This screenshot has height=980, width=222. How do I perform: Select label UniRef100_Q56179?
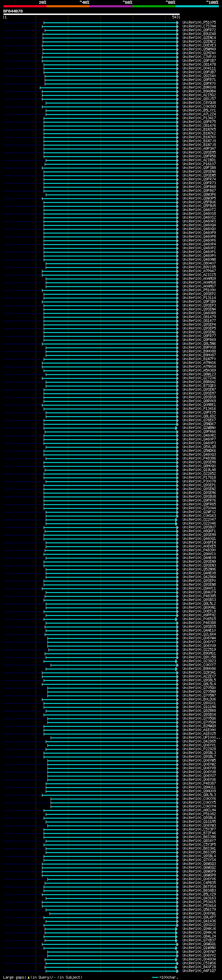click(x=199, y=909)
